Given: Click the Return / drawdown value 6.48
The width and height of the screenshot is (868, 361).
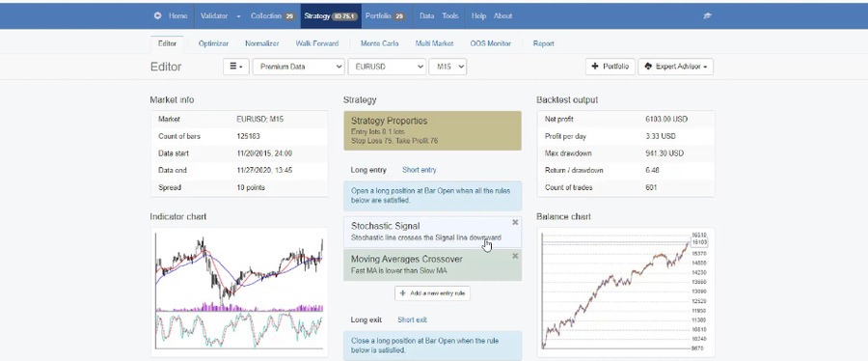Looking at the screenshot, I should point(651,171).
